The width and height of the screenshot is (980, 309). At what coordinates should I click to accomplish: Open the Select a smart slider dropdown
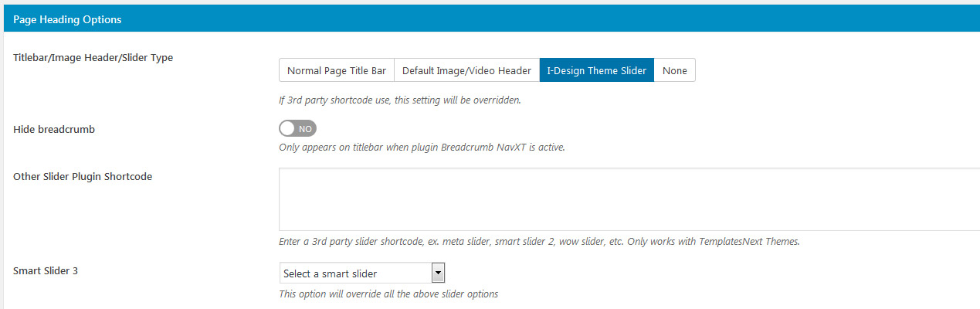coord(362,273)
